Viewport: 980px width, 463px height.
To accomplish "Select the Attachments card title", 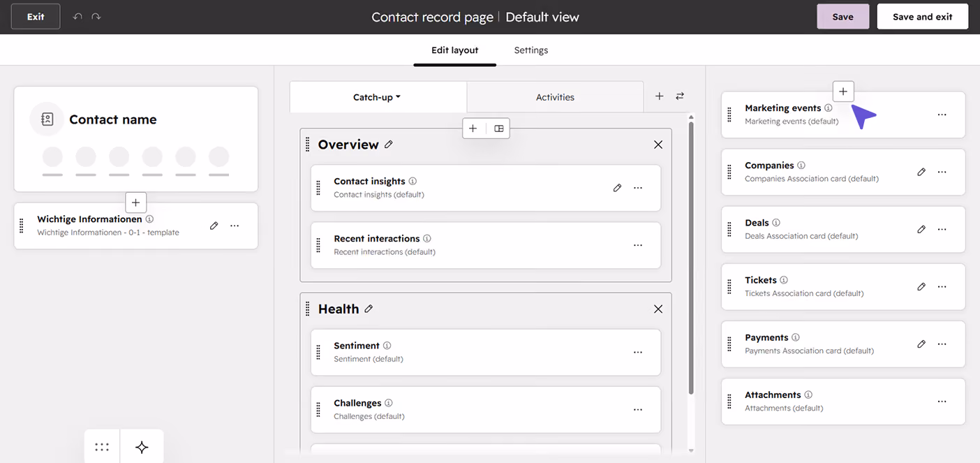I will pos(773,395).
